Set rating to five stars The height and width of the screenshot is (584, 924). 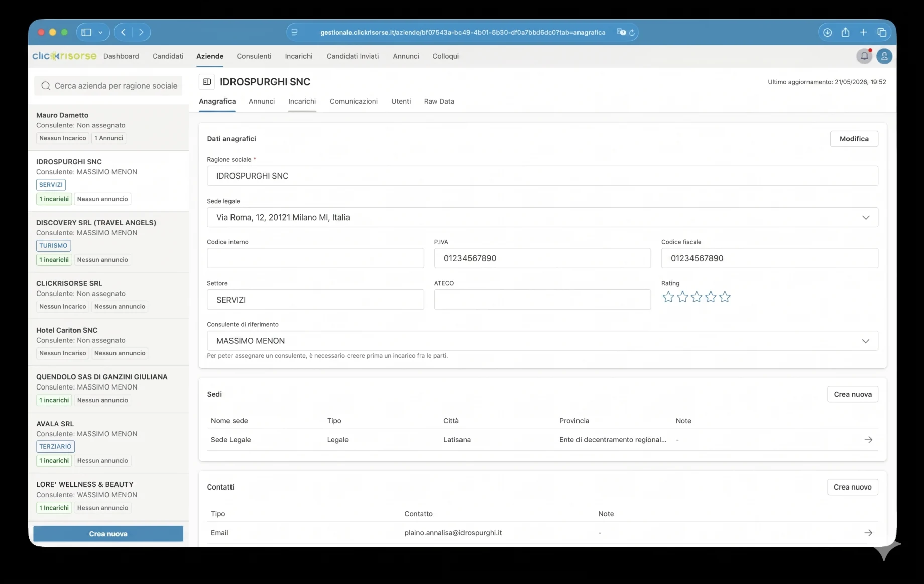tap(725, 297)
